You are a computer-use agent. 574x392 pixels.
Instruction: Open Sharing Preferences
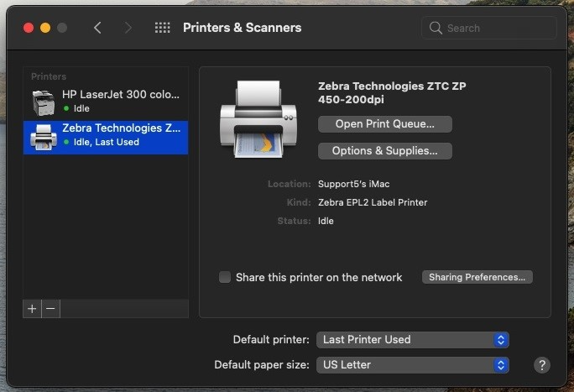click(477, 277)
